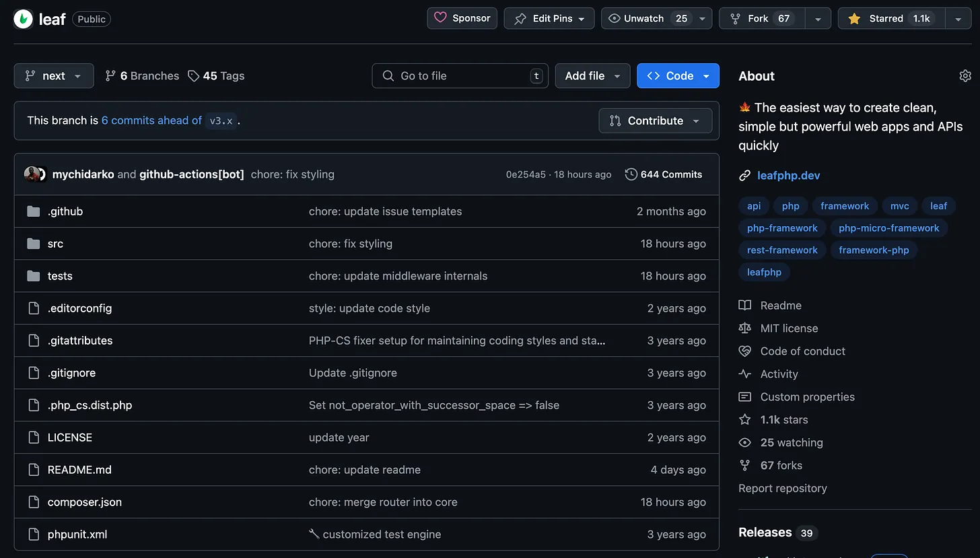Viewport: 980px width, 558px height.
Task: Open the green Code dropdown button
Action: [x=678, y=76]
